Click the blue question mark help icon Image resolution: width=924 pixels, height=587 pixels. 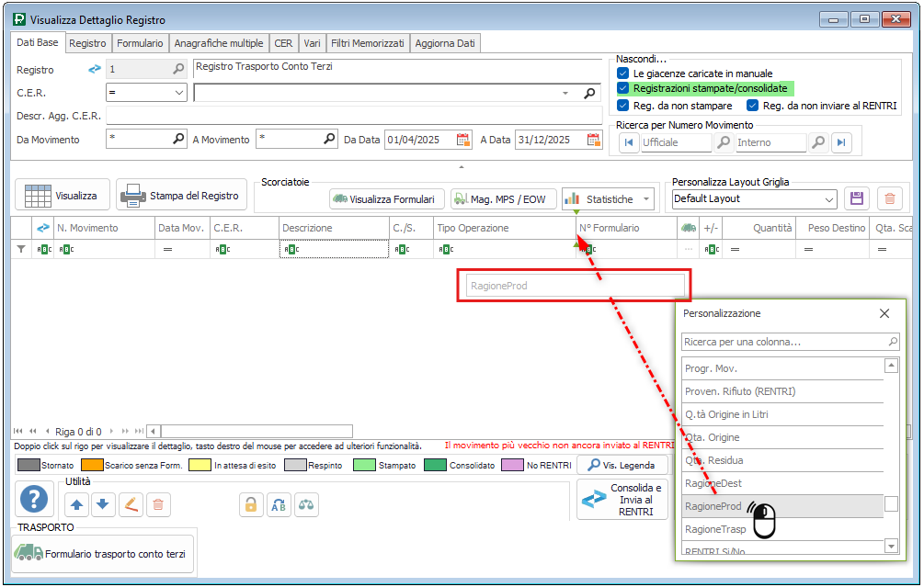pyautogui.click(x=34, y=499)
